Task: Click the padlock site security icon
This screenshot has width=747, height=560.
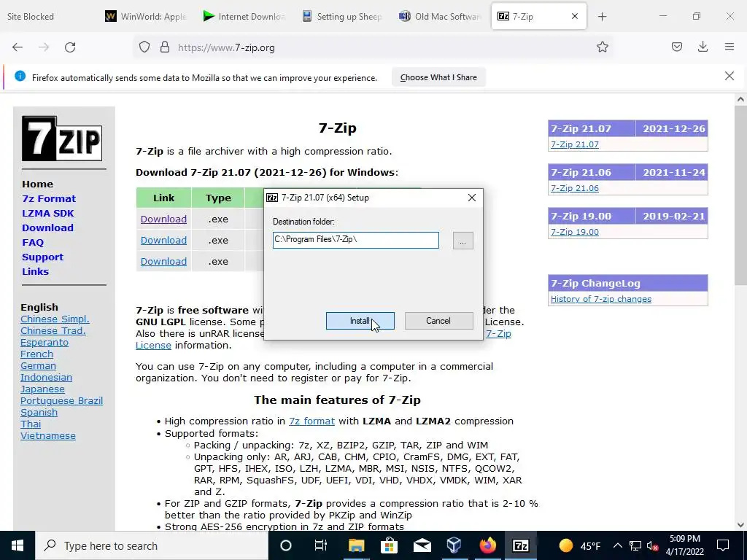Action: pos(165,47)
